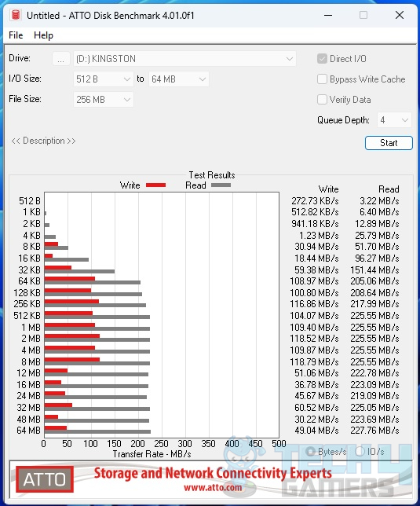
Task: Enable the Verify Data checkbox
Action: pos(322,99)
